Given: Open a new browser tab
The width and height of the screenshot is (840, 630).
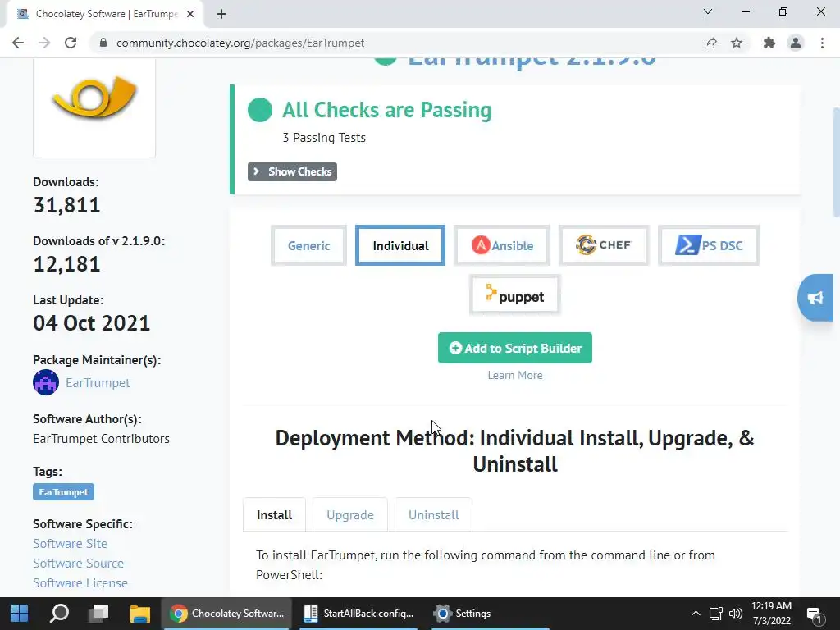Looking at the screenshot, I should pos(221,14).
